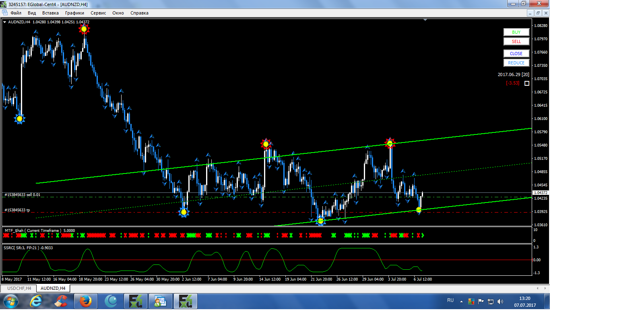The height and width of the screenshot is (314, 644).
Task: Open the Action Center flag icon
Action: point(481,301)
